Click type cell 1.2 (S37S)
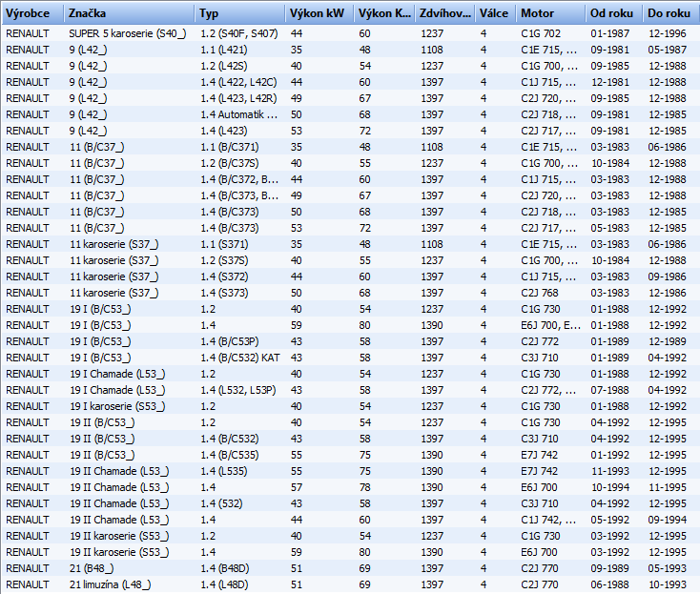The image size is (700, 594). (x=224, y=260)
